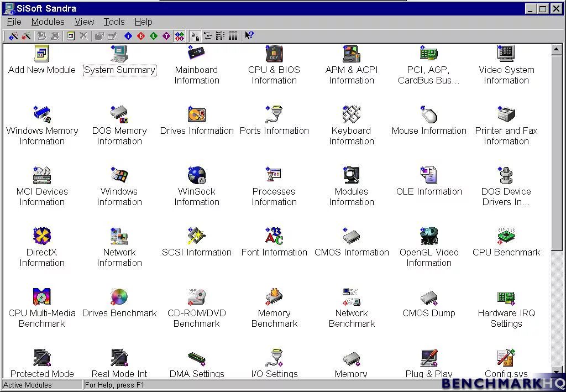Switch to small icons view in toolbar
This screenshot has height=392, width=566.
pyautogui.click(x=208, y=36)
